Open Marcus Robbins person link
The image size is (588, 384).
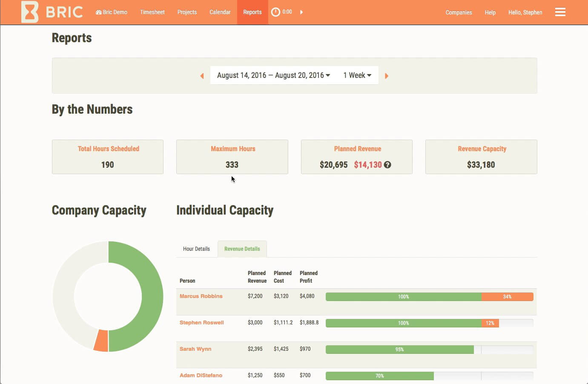201,296
